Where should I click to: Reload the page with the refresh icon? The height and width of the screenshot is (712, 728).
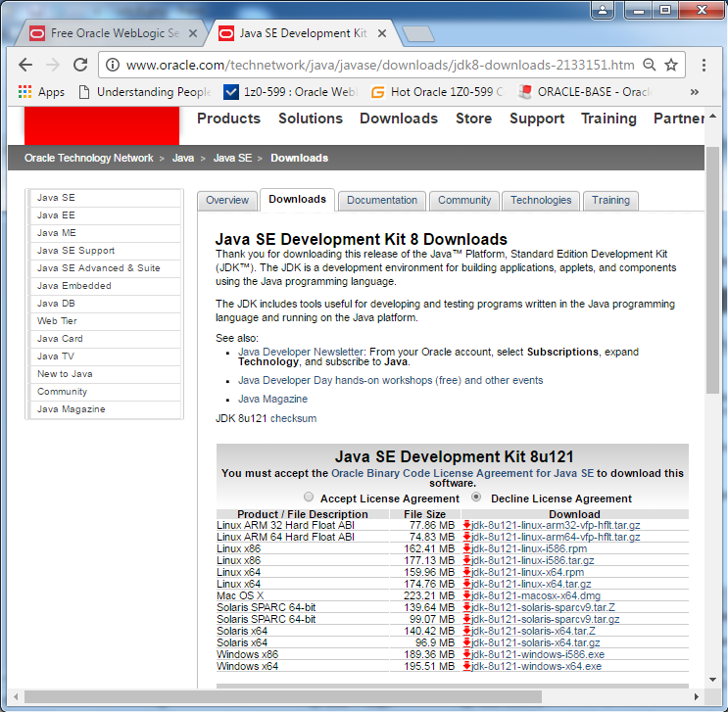[80, 65]
